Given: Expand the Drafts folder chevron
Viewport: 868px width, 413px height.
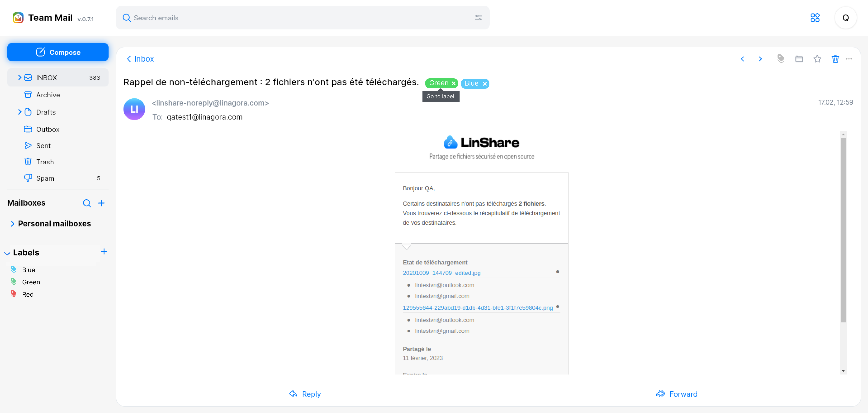Looking at the screenshot, I should click(19, 112).
